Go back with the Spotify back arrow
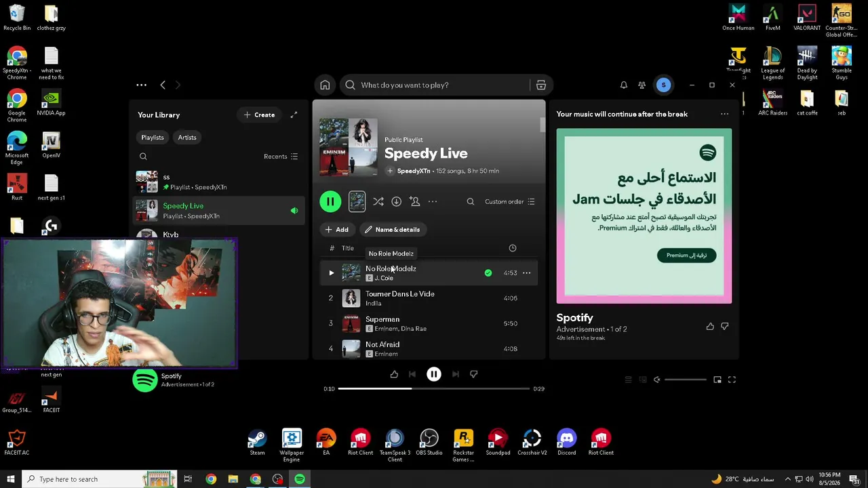Viewport: 868px width, 488px height. point(163,85)
